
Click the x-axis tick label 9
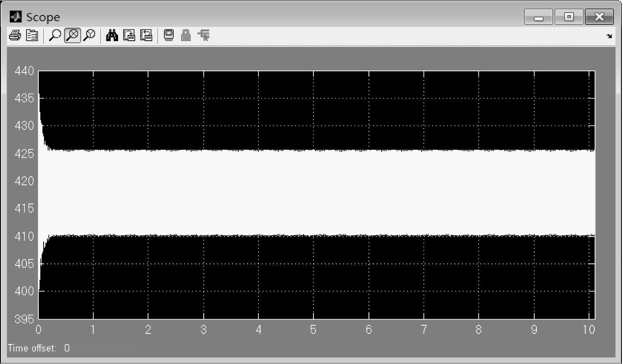tap(534, 329)
